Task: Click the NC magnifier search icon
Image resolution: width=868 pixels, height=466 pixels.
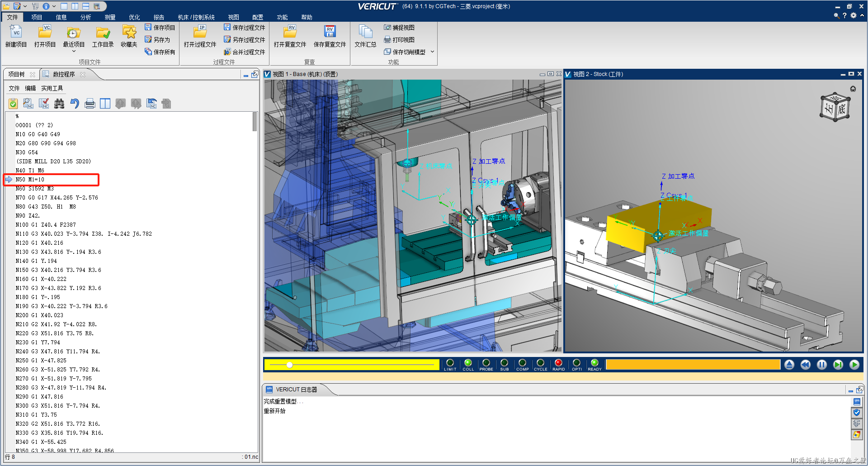Action: pos(28,104)
